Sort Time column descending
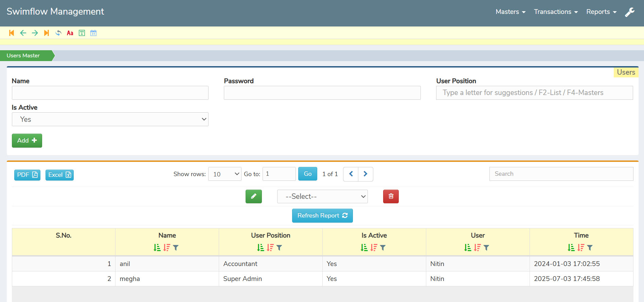 coord(581,248)
